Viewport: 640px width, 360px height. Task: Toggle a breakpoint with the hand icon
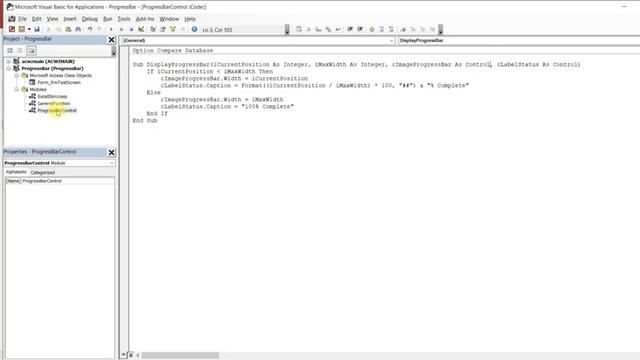pyautogui.click(x=371, y=29)
